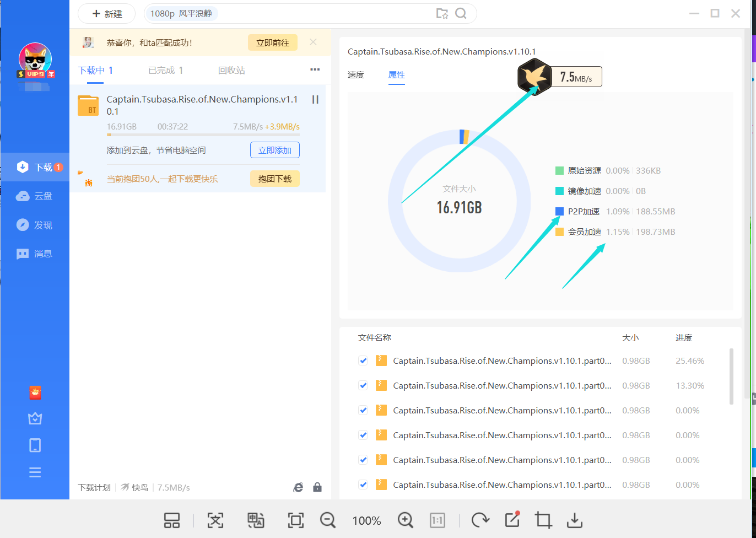This screenshot has height=538, width=756.
Task: Click the rotate icon in bottom toolbar
Action: [x=480, y=520]
